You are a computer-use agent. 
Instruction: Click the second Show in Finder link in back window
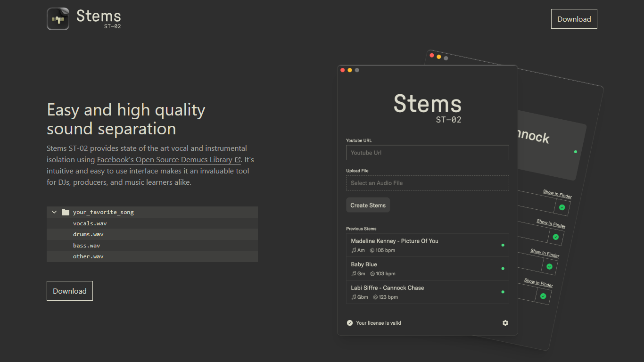(551, 223)
